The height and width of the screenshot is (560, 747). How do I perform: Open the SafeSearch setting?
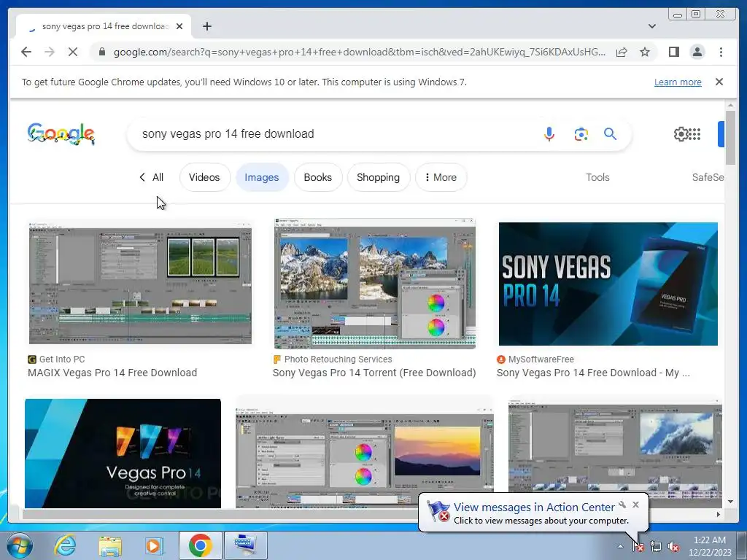[x=708, y=177]
